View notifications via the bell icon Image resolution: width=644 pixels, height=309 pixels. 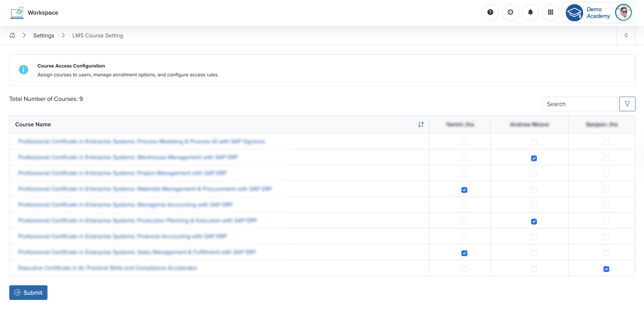coord(530,13)
